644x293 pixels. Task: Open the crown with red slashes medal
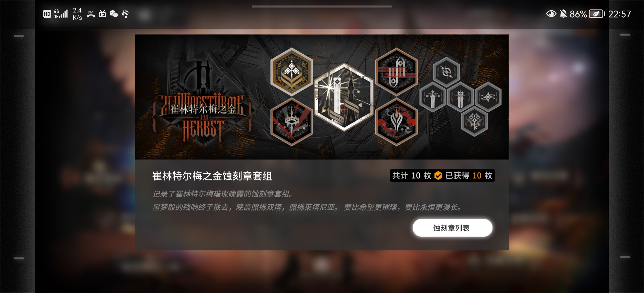(x=292, y=122)
